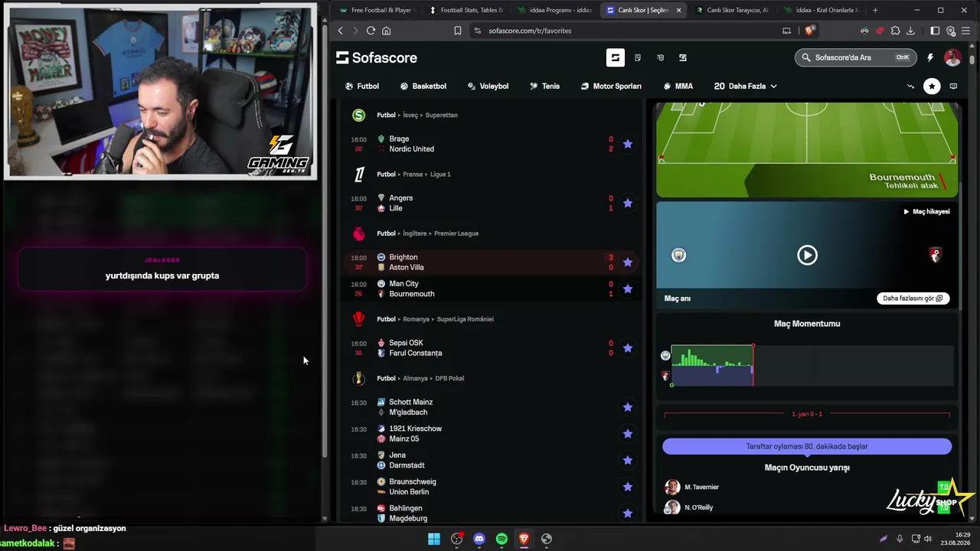The image size is (980, 551).
Task: Open the screen icon right of the favorites star
Action: click(953, 86)
